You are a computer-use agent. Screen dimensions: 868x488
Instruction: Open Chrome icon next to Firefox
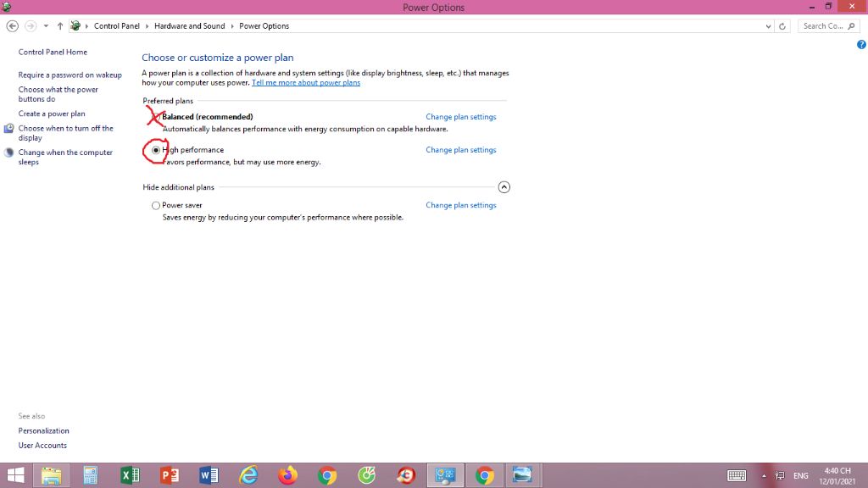pos(327,475)
